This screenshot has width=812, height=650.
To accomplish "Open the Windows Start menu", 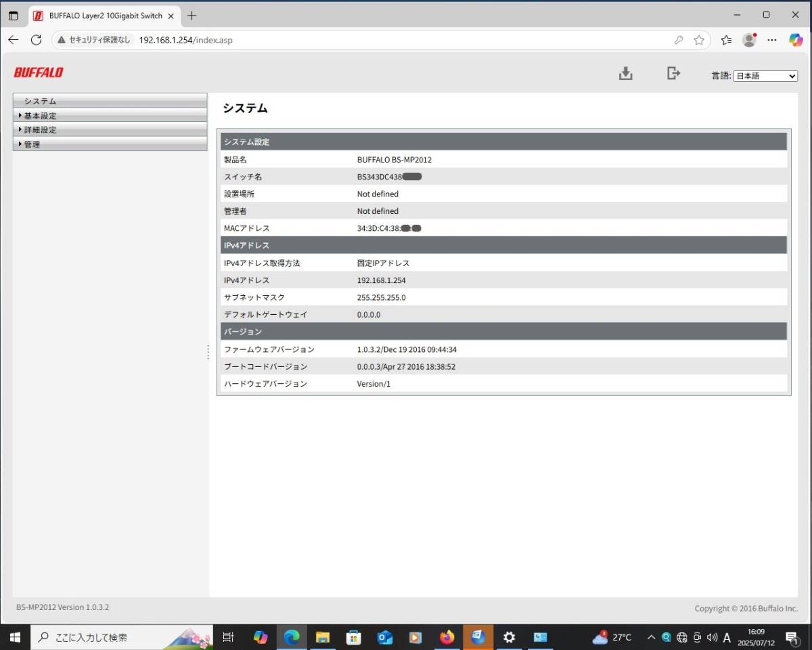I will click(15, 637).
